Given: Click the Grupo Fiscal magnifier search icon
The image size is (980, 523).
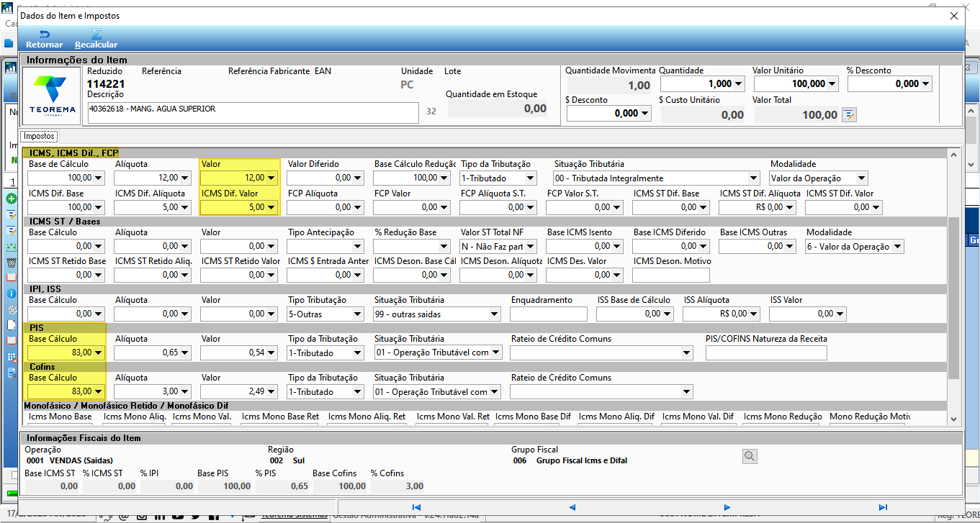Looking at the screenshot, I should [x=750, y=455].
